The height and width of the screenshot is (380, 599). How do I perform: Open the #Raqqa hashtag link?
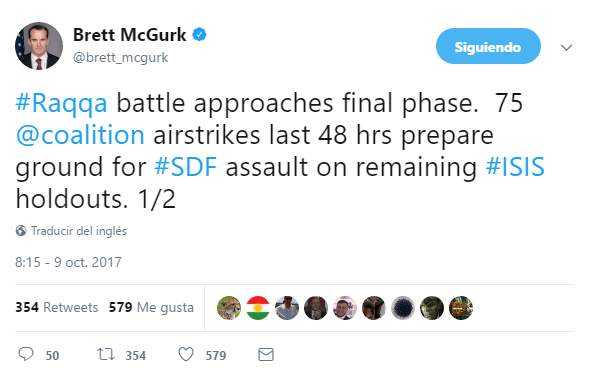pyautogui.click(x=61, y=103)
